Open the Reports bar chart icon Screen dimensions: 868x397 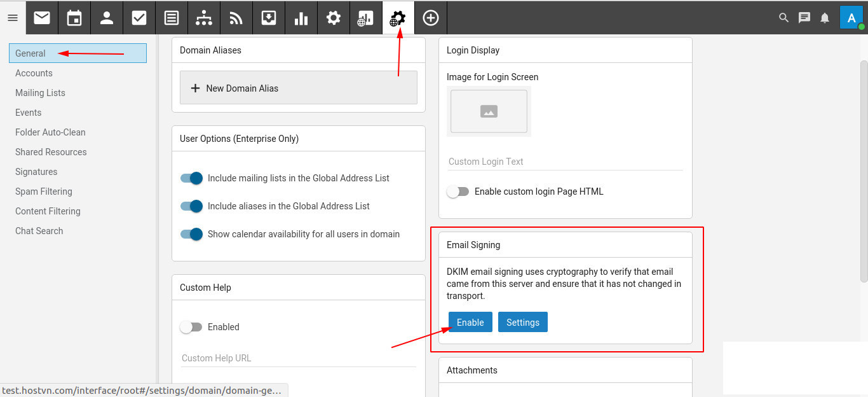(301, 18)
